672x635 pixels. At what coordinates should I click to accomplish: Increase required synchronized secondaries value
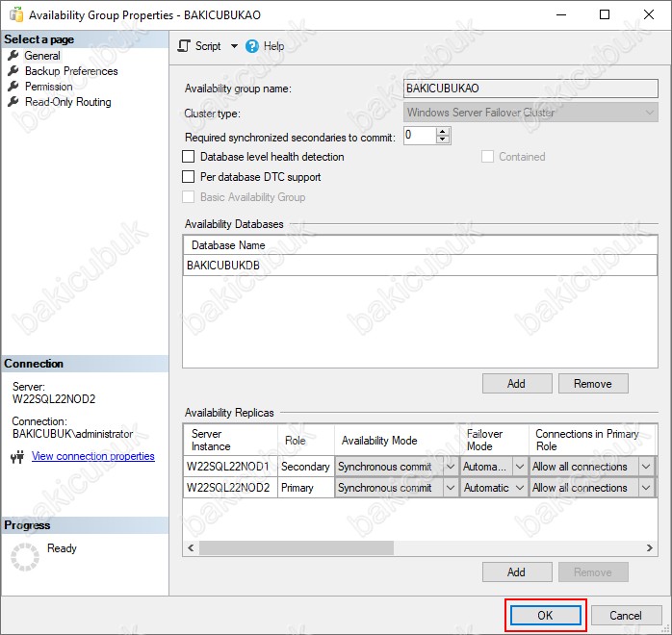[443, 132]
